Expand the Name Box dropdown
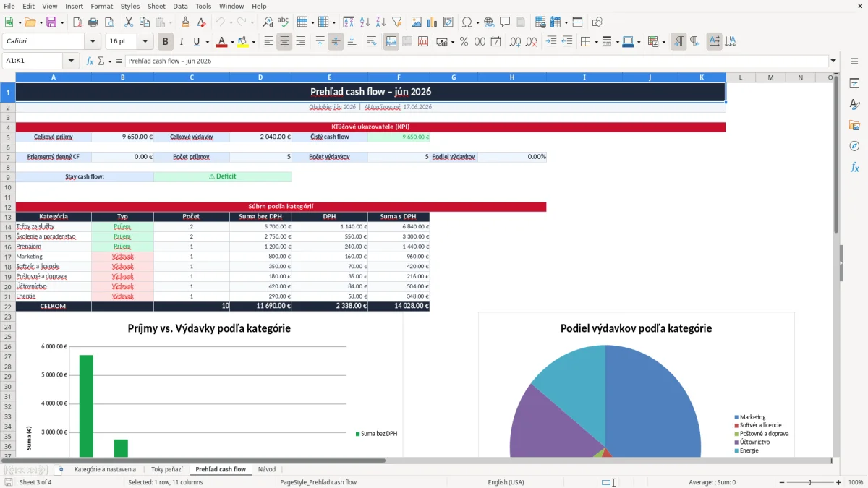Viewport: 868px width, 488px height. pos(71,61)
